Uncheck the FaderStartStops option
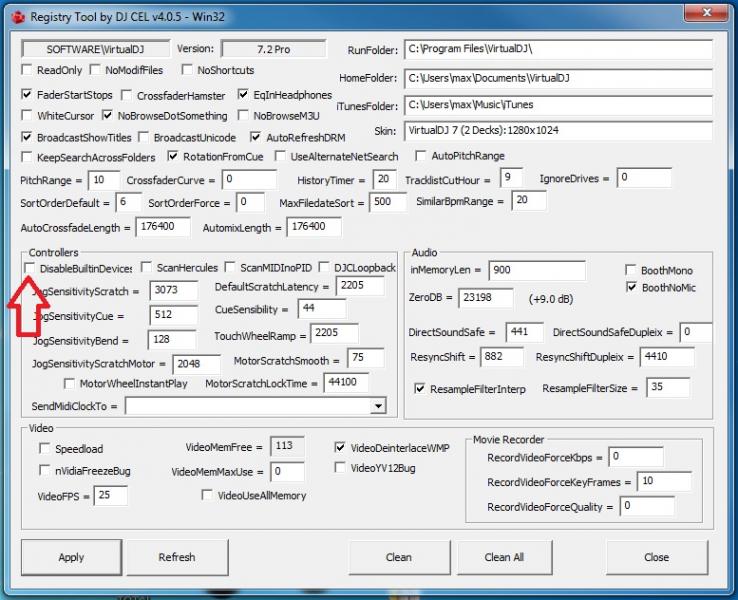The image size is (738, 600). click(27, 95)
